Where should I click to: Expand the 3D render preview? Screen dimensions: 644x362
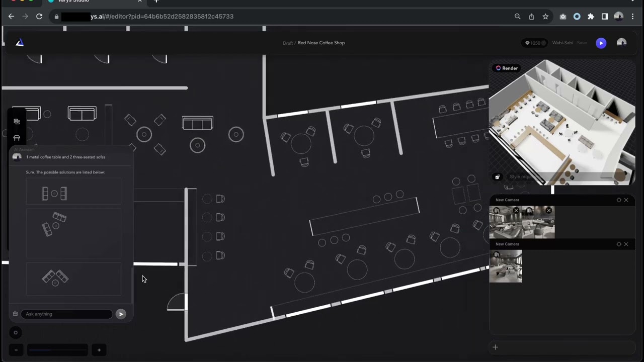pos(497,177)
